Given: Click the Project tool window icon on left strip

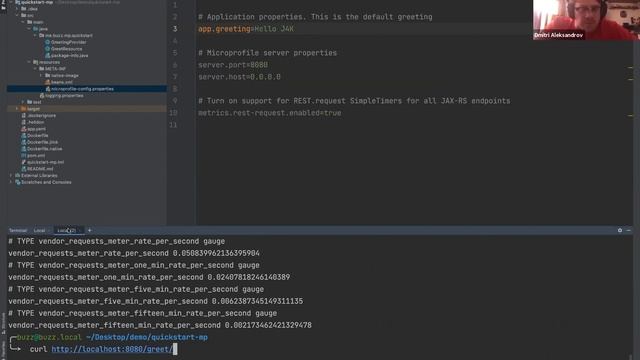Looking at the screenshot, I should (3, 7).
